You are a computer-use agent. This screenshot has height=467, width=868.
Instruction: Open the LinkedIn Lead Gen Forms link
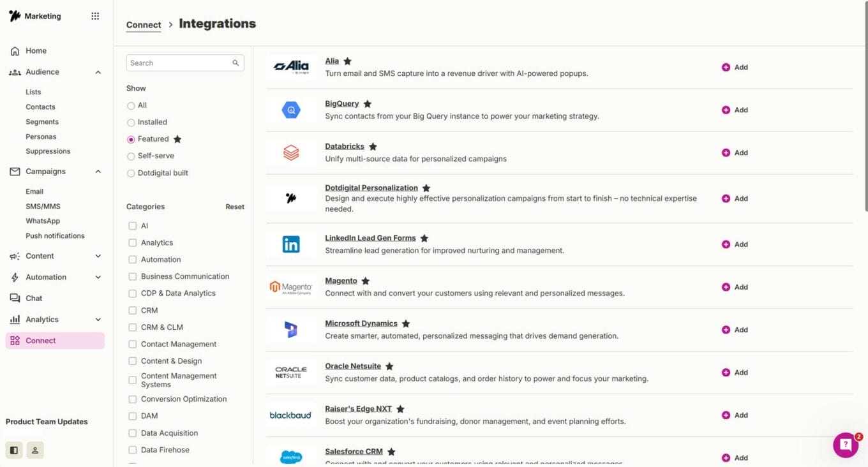click(x=370, y=238)
